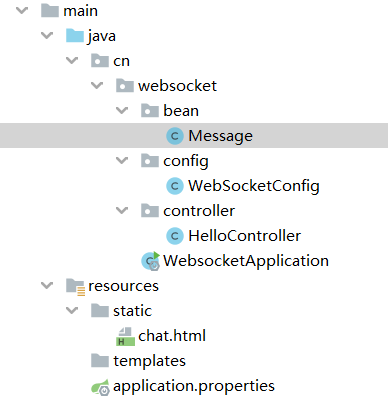388x403 pixels.
Task: Select the application.properties file name
Action: [x=194, y=386]
